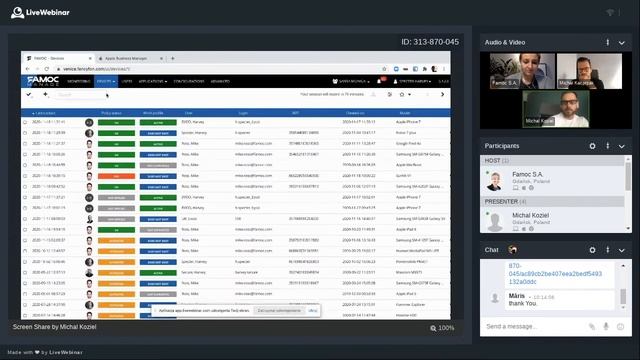Open the chat link starting with 870-045

(x=555, y=273)
